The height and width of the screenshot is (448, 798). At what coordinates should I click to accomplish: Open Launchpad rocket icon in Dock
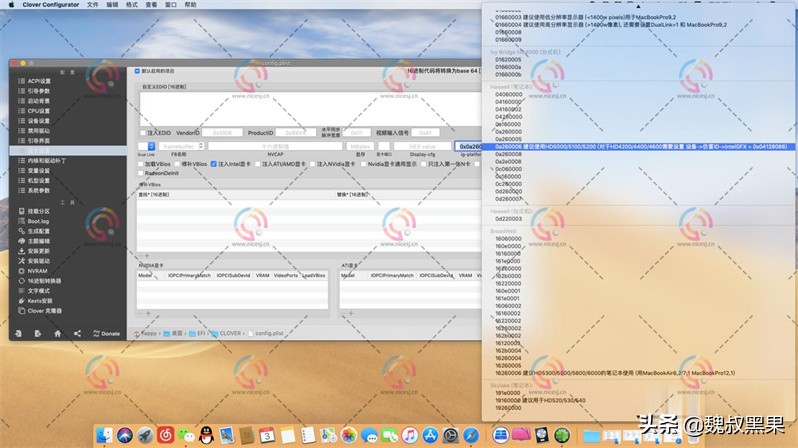click(x=145, y=435)
